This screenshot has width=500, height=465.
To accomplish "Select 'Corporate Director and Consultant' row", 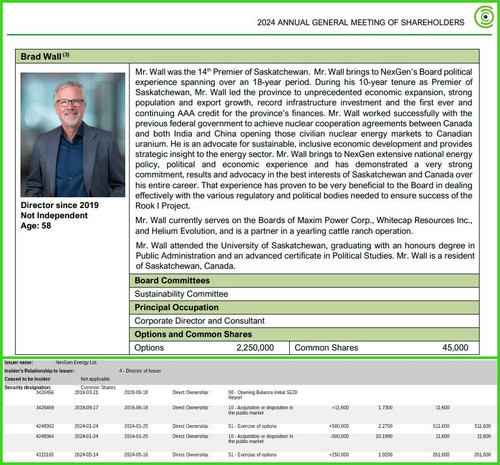I will [304, 321].
